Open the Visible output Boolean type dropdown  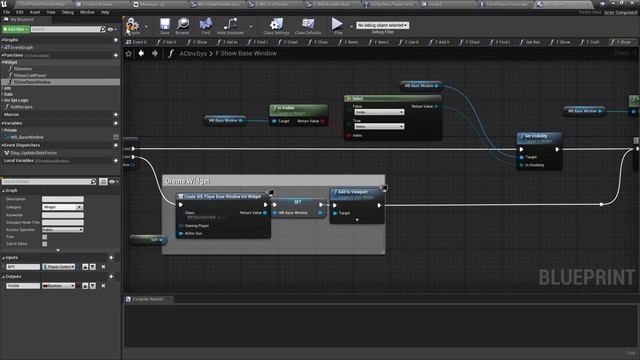[x=59, y=286]
